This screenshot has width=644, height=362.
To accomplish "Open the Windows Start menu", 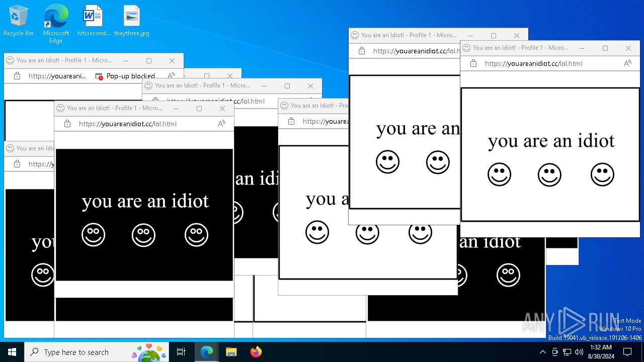I will pyautogui.click(x=12, y=352).
